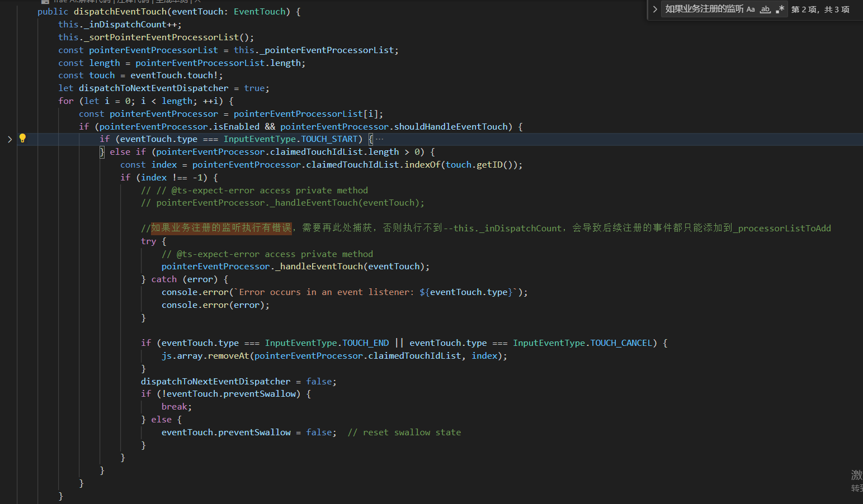Click eventTouch.touch! expression
The image size is (863, 504).
pos(176,75)
